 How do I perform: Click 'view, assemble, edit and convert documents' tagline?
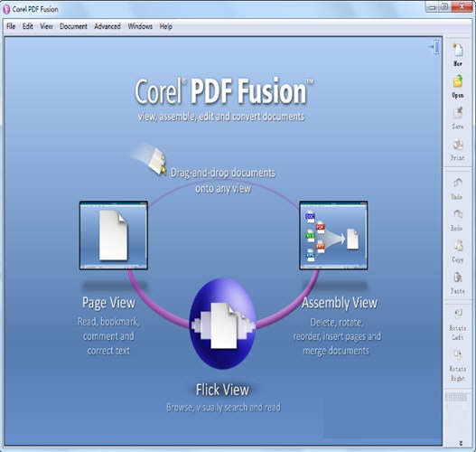pyautogui.click(x=221, y=117)
